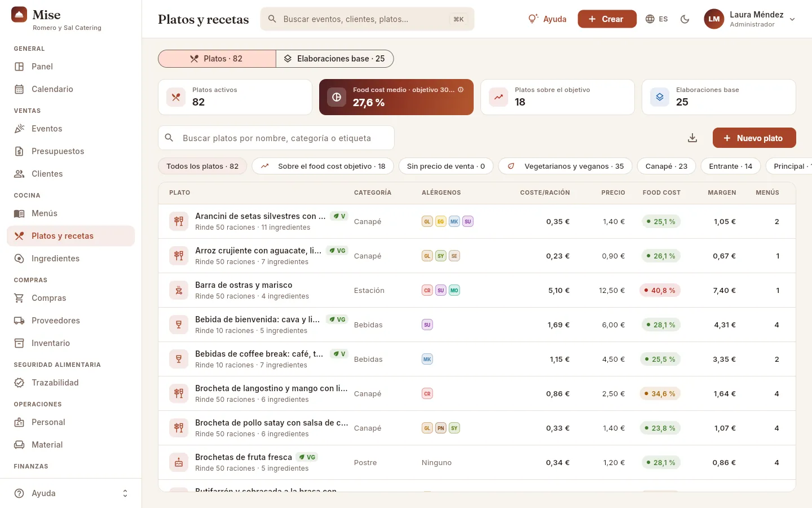Open Laura Méndez account menu chevron
Screen dimensions: 812x508
[792, 19]
